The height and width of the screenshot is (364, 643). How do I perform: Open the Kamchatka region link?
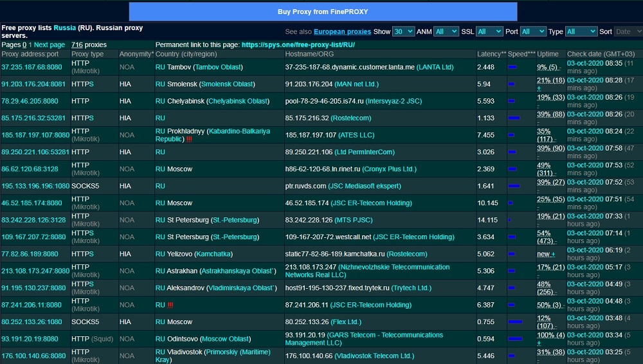coord(213,254)
